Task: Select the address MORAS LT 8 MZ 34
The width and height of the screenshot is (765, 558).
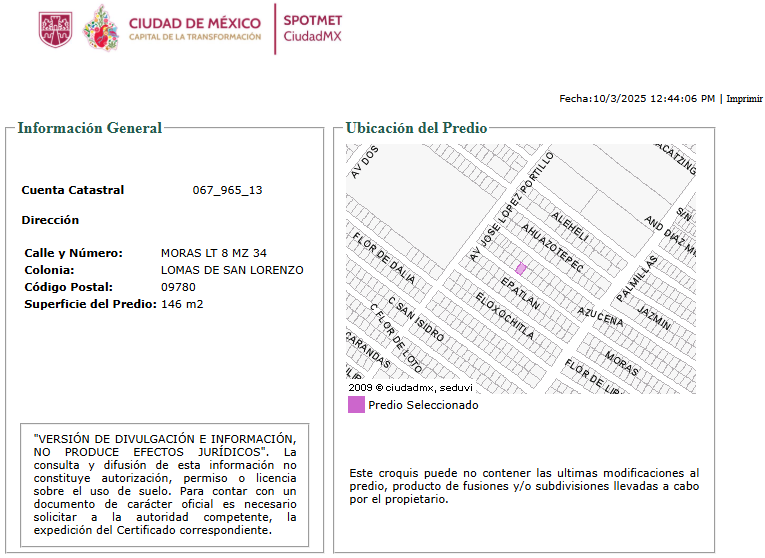Action: click(214, 253)
